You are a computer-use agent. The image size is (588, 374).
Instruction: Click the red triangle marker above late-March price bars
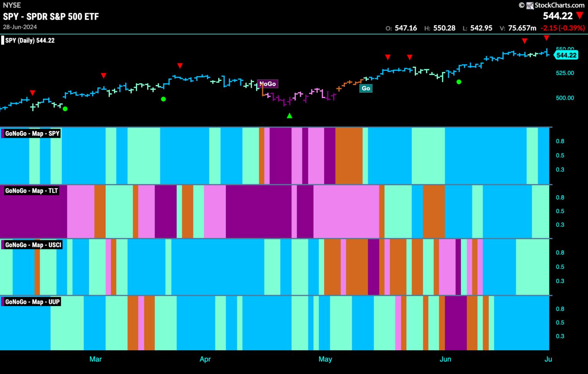180,66
